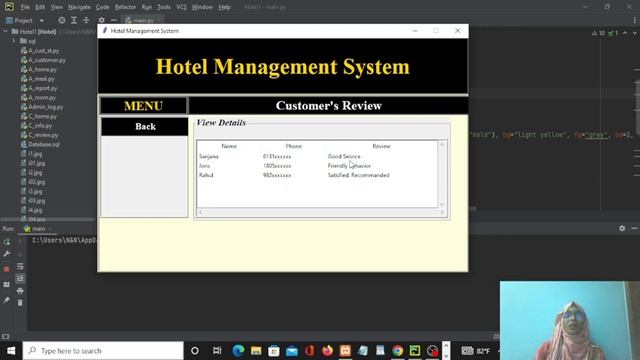The image size is (640, 360).
Task: Open Google Chrome from the taskbar
Action: [x=398, y=351]
